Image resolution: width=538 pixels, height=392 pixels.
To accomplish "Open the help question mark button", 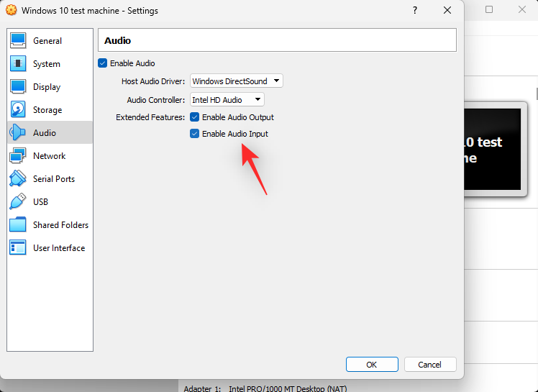I will [x=415, y=10].
